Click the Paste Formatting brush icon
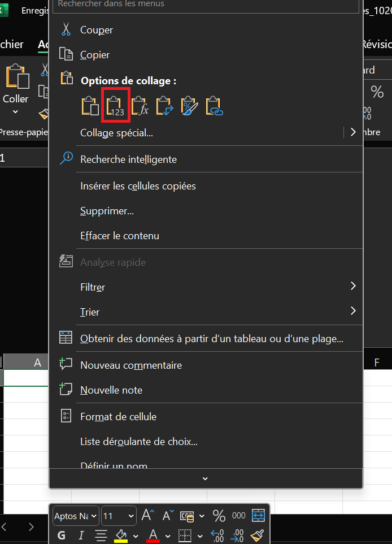 tap(189, 106)
